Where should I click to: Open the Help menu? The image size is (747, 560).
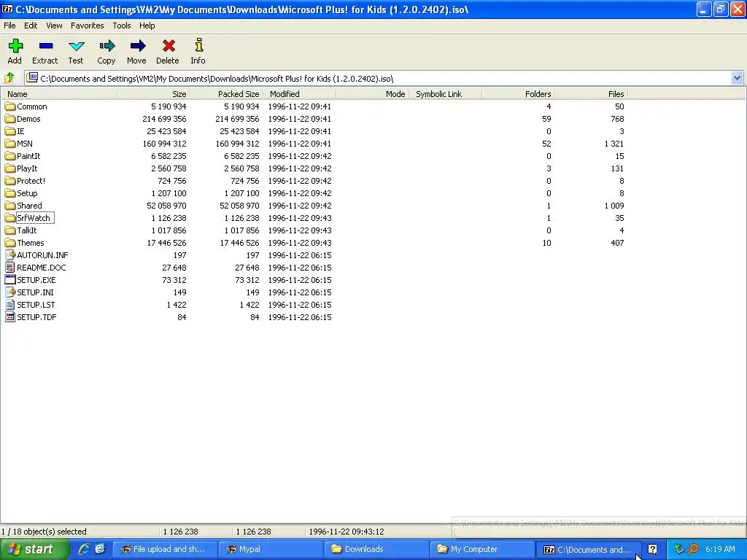[147, 26]
